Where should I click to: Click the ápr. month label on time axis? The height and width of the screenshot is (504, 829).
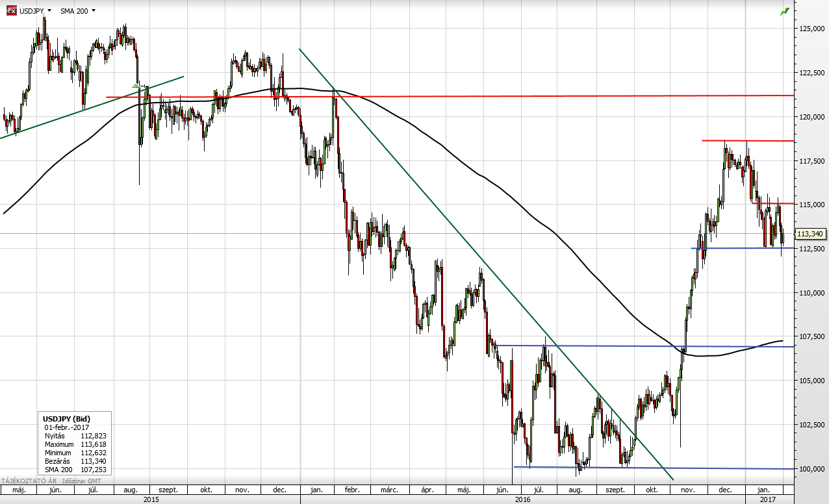point(427,490)
